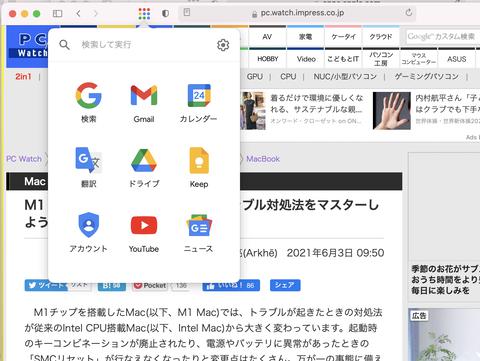480x361 pixels.
Task: Follow the GPU topic link
Action: [x=255, y=76]
